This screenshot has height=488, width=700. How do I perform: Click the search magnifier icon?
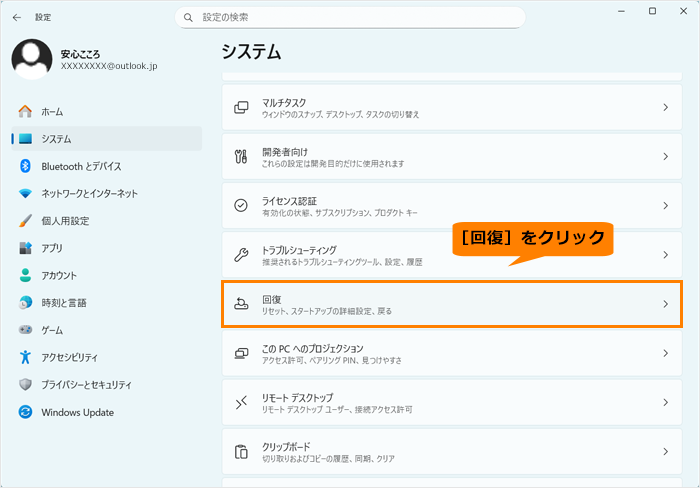pos(189,17)
